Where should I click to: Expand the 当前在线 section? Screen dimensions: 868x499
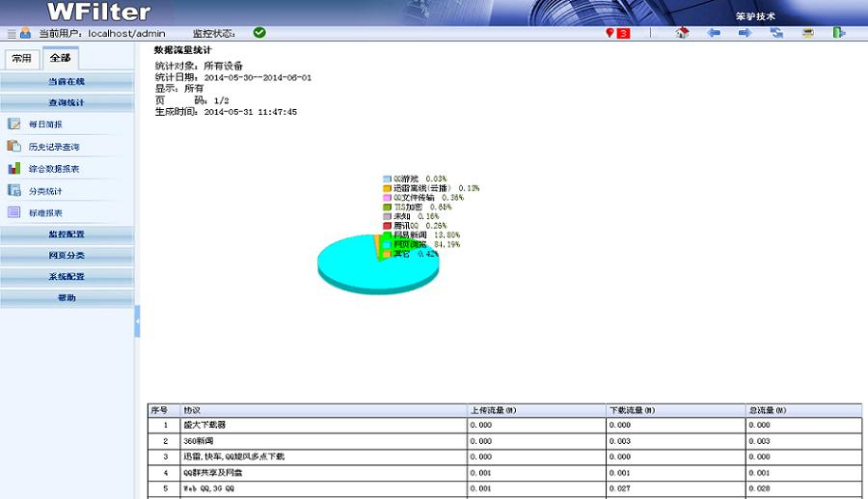click(x=67, y=82)
